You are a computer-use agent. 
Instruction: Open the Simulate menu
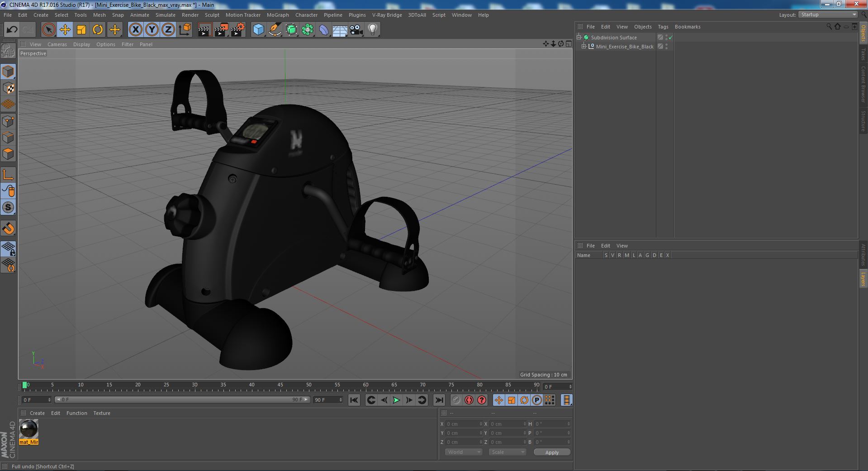[x=166, y=15]
